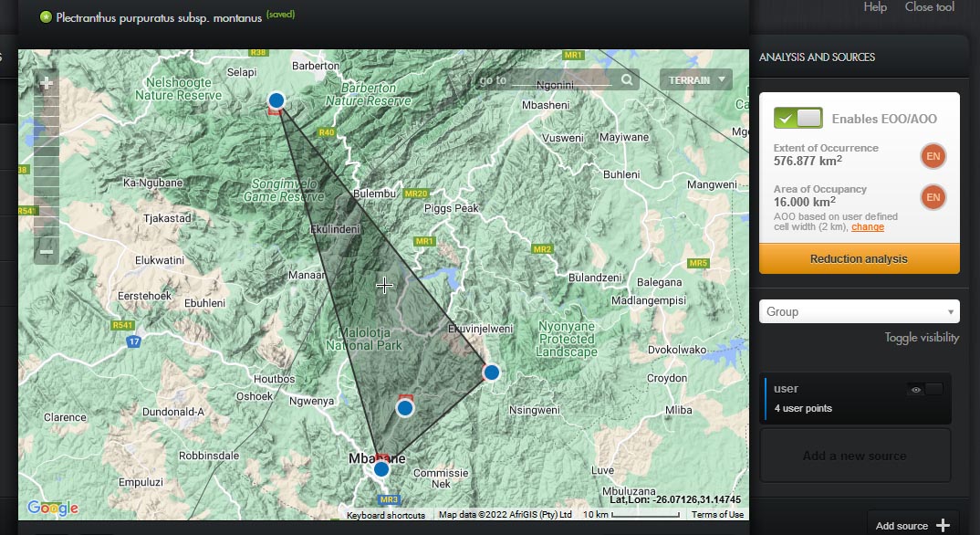The width and height of the screenshot is (980, 535).
Task: Click the Google logo on the map
Action: [52, 509]
